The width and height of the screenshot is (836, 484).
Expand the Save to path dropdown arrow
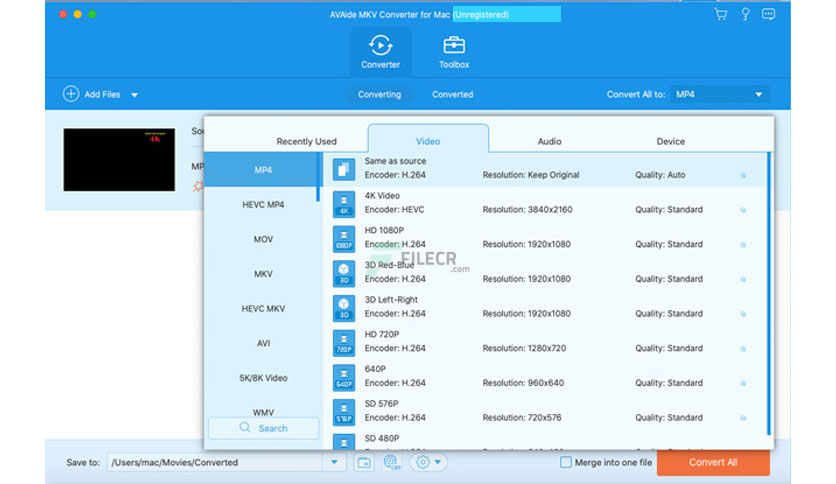coord(334,462)
